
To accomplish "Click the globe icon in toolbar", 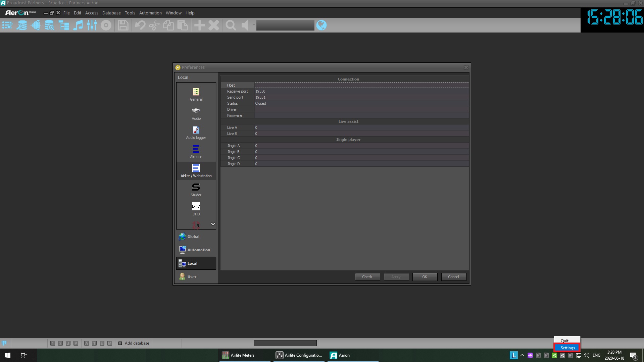I will tap(321, 25).
